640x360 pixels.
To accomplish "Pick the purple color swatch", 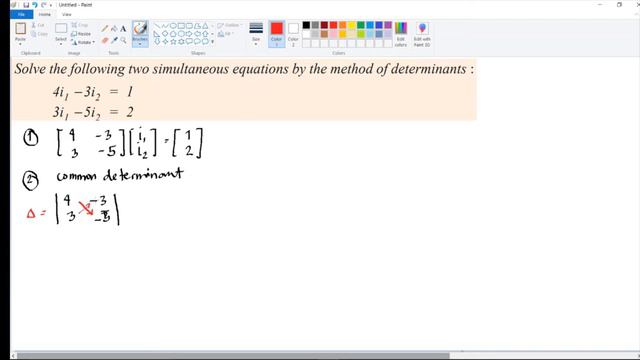I will (x=388, y=25).
